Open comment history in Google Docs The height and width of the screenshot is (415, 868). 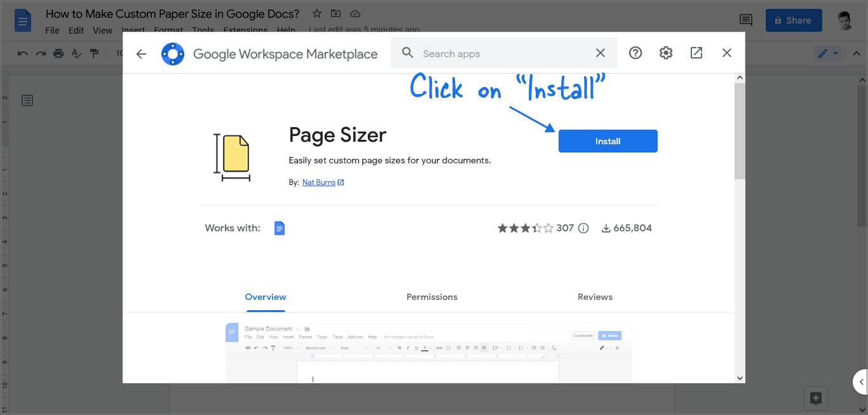pyautogui.click(x=745, y=20)
